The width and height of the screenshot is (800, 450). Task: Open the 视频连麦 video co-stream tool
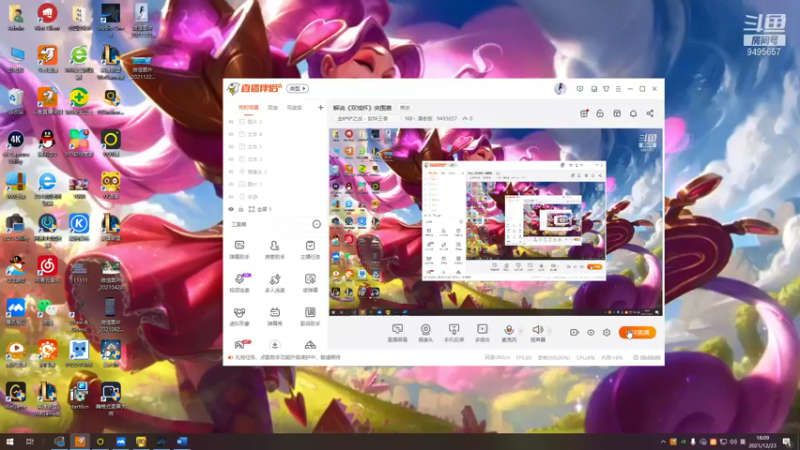point(239,283)
